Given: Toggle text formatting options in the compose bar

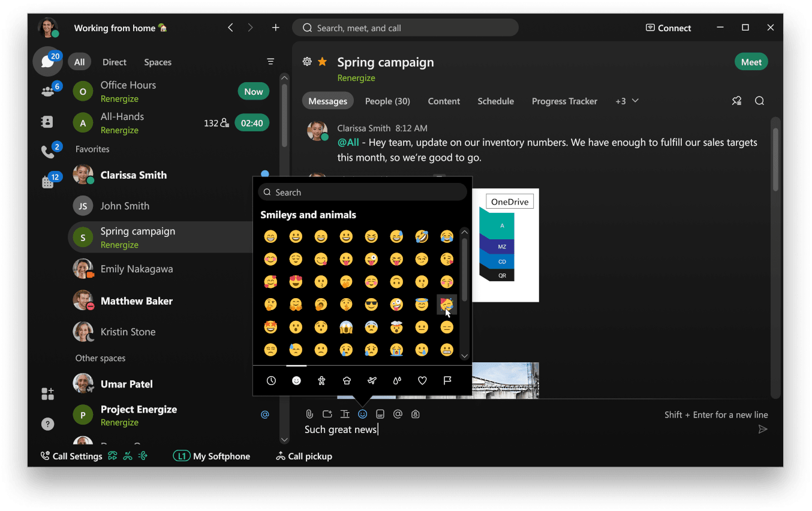Looking at the screenshot, I should tap(344, 414).
